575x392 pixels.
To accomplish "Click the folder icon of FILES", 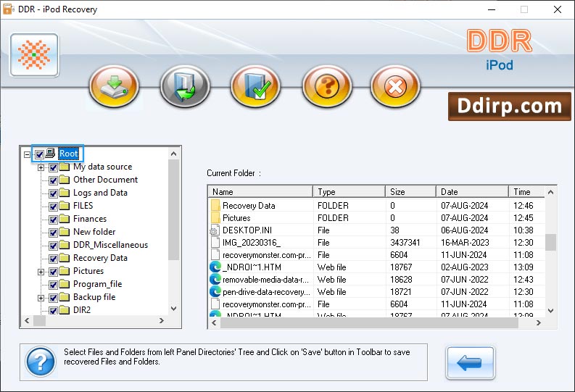I will 65,206.
